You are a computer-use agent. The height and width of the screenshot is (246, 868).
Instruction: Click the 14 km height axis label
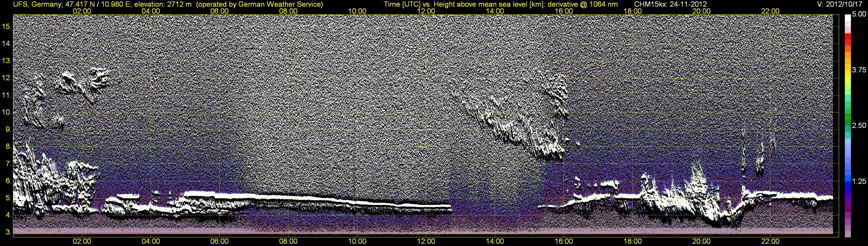[x=7, y=44]
